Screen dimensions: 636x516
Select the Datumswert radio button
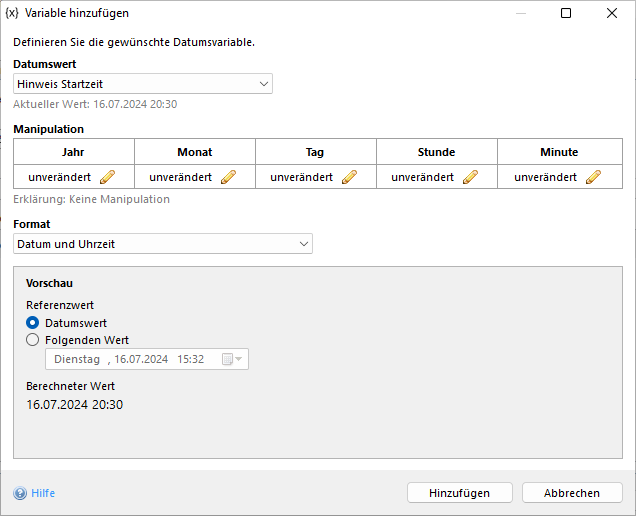[33, 323]
